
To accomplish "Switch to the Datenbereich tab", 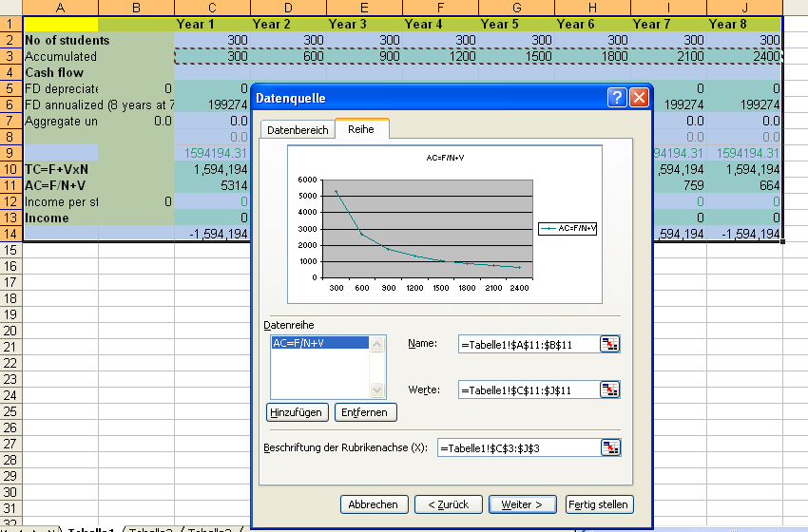I will pyautogui.click(x=298, y=130).
